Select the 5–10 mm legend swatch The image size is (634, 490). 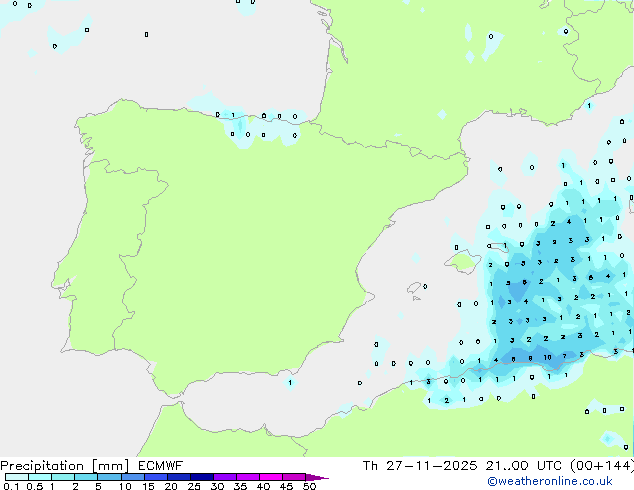point(109,477)
